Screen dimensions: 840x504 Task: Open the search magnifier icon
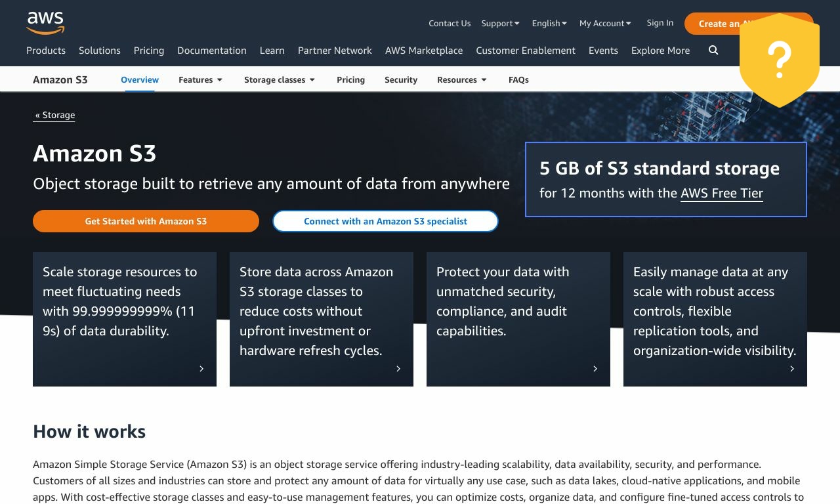[x=713, y=51]
